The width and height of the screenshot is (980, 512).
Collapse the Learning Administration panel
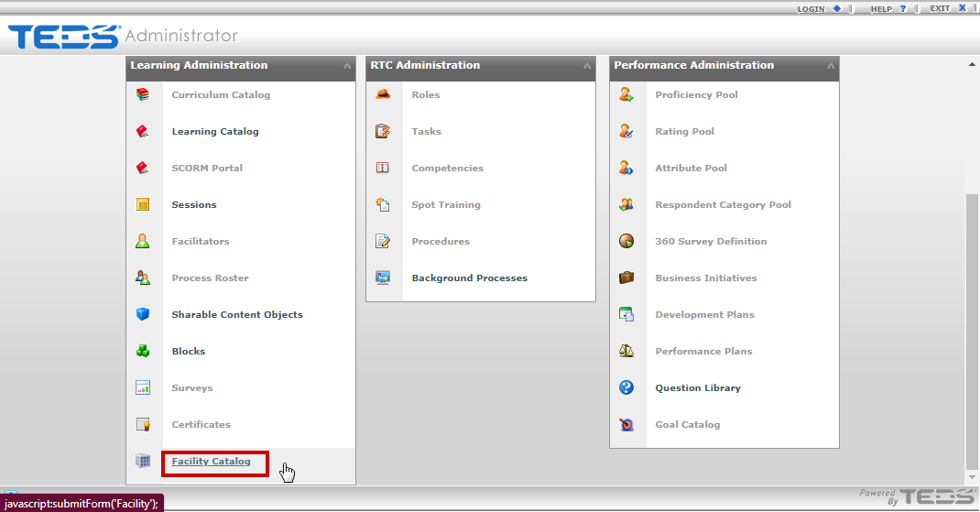tap(347, 66)
